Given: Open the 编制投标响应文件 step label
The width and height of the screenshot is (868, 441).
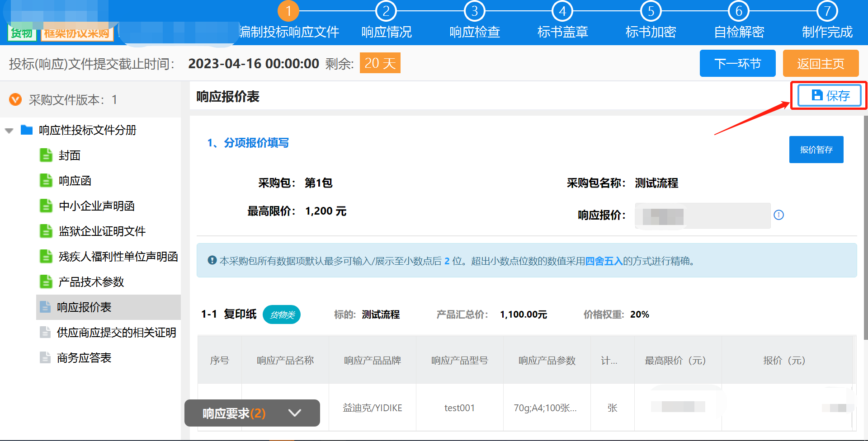Looking at the screenshot, I should click(x=289, y=32).
